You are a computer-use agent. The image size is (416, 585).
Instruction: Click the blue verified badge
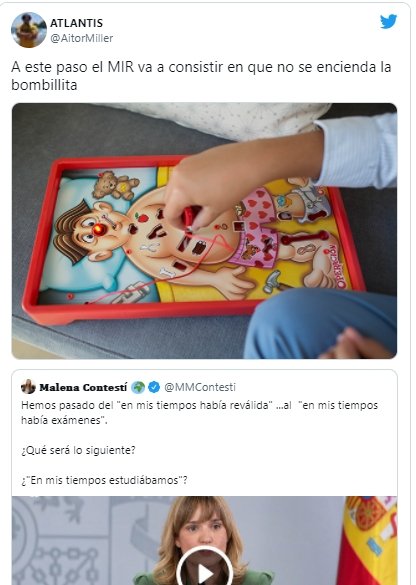click(x=154, y=387)
